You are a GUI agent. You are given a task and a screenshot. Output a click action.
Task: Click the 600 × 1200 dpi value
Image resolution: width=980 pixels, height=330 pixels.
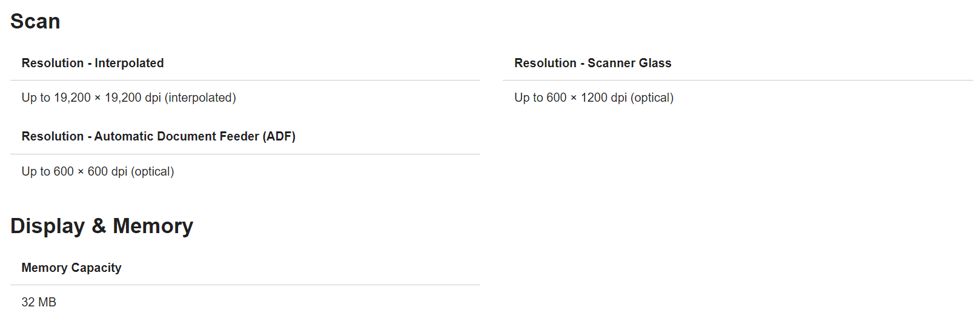tap(586, 97)
